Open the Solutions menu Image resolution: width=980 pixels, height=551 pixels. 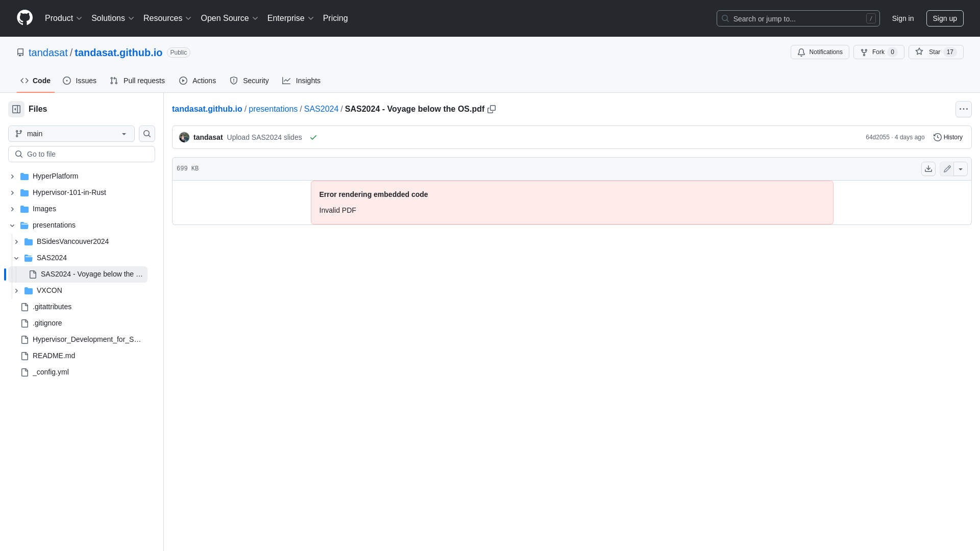coord(112,18)
